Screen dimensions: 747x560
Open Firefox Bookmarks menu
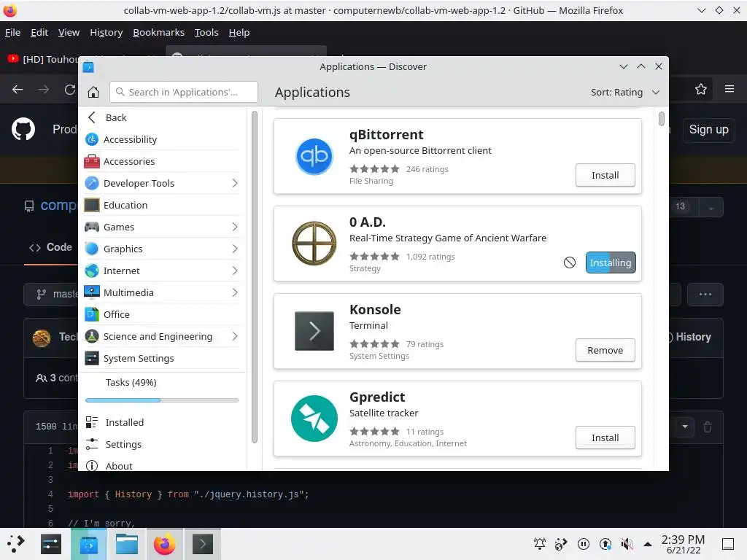pos(158,32)
